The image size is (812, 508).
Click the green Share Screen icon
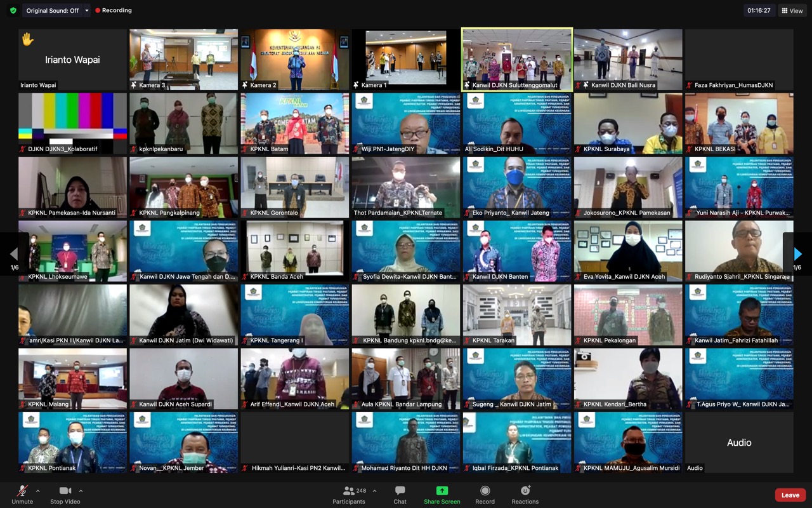coord(442,491)
